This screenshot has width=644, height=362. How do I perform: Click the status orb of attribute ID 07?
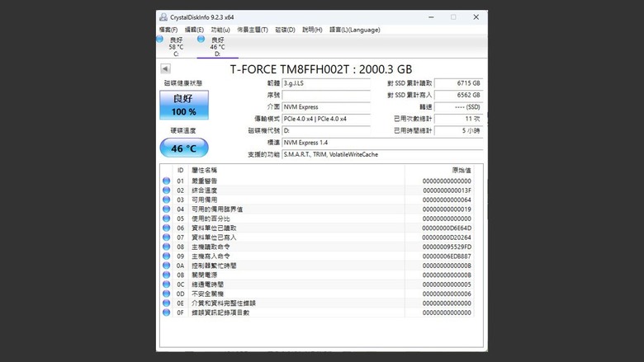click(x=166, y=237)
